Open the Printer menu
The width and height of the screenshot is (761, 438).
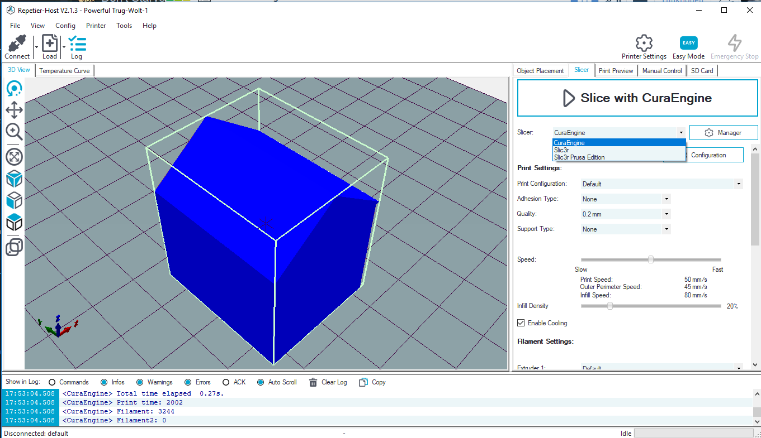click(x=96, y=26)
